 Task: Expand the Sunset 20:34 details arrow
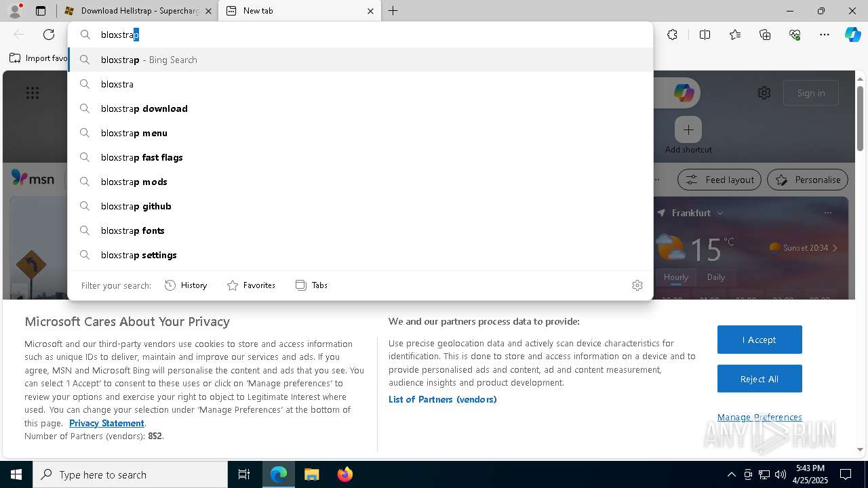835,248
